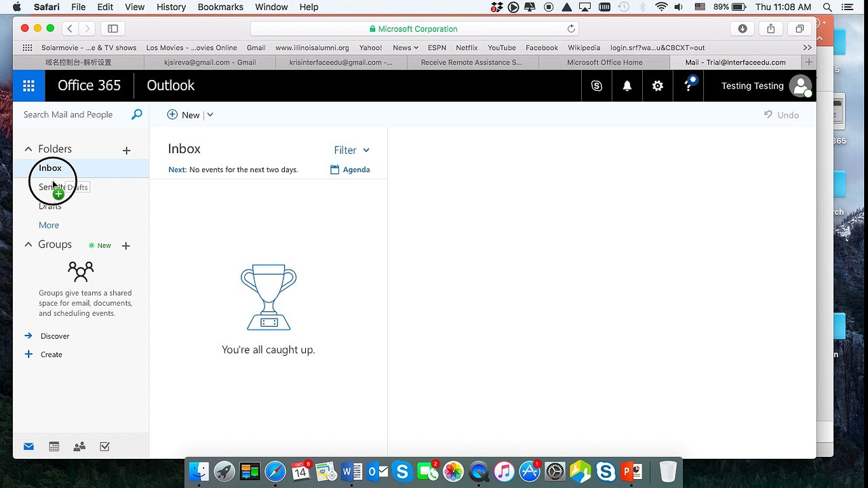Screen dimensions: 868x488
Task: Open Safari share button
Action: click(771, 28)
